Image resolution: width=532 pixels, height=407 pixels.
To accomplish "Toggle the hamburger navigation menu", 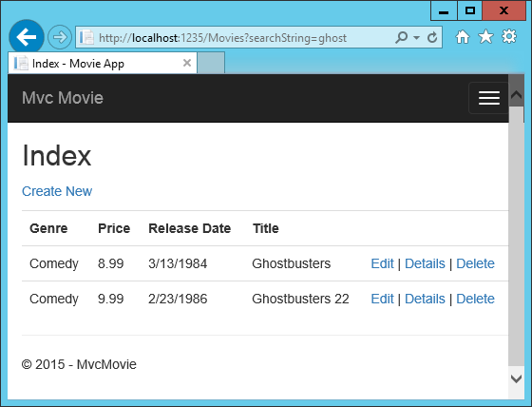I will tap(489, 98).
